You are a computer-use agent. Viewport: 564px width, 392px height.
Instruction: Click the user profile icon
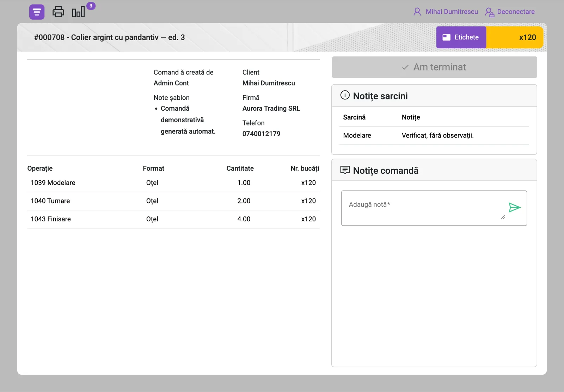pos(417,12)
